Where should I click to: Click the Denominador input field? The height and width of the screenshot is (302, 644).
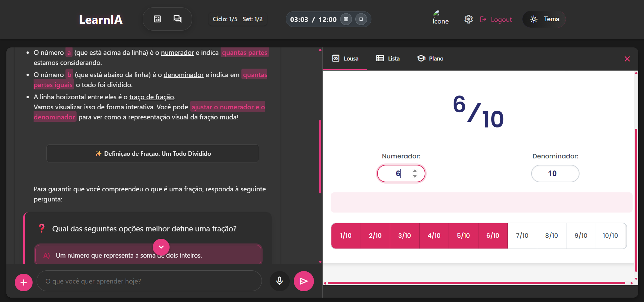555,174
